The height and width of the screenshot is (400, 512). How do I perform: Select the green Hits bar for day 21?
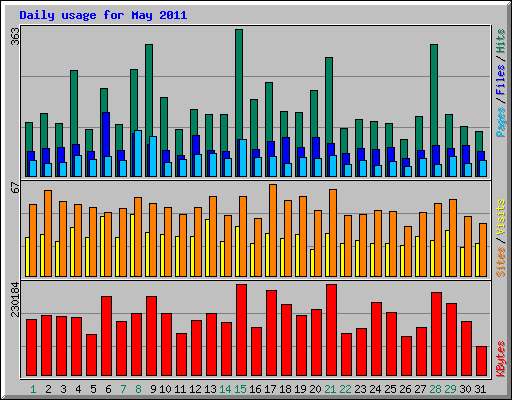tap(329, 100)
